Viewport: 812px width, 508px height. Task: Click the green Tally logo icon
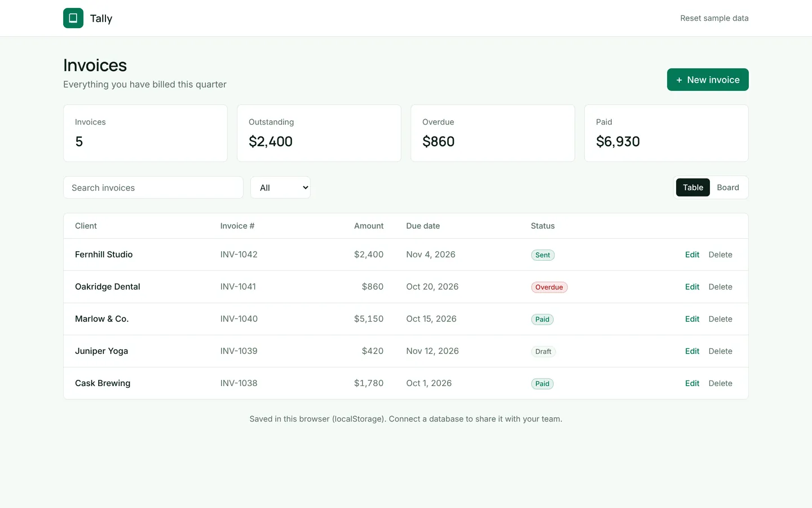point(73,18)
